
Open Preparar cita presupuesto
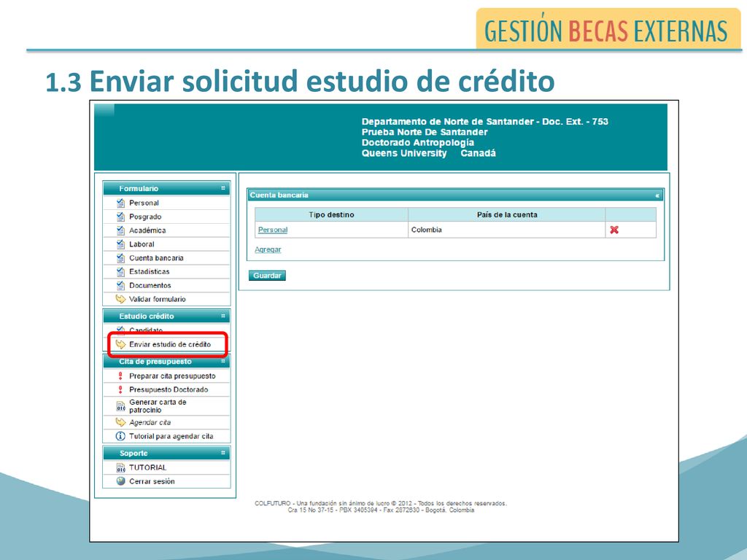172,376
